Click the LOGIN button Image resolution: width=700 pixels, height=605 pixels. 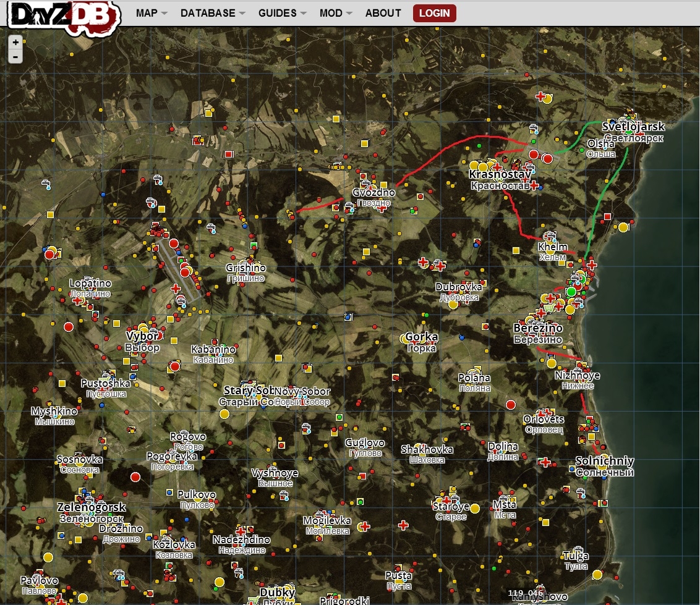[434, 13]
